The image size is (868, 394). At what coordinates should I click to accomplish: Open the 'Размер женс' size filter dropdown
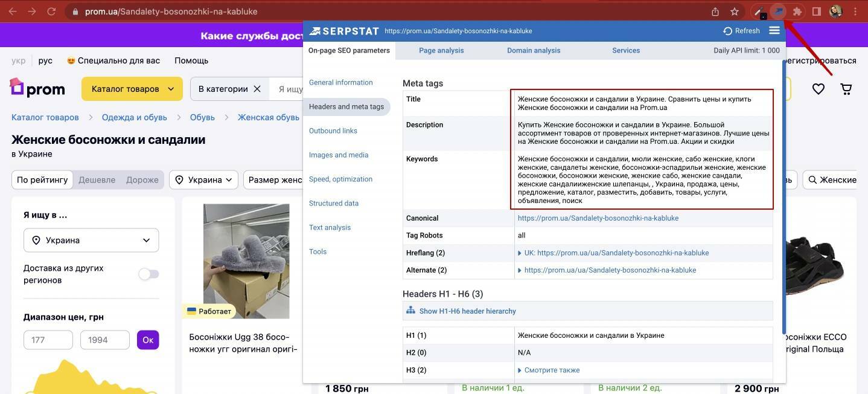pyautogui.click(x=273, y=179)
